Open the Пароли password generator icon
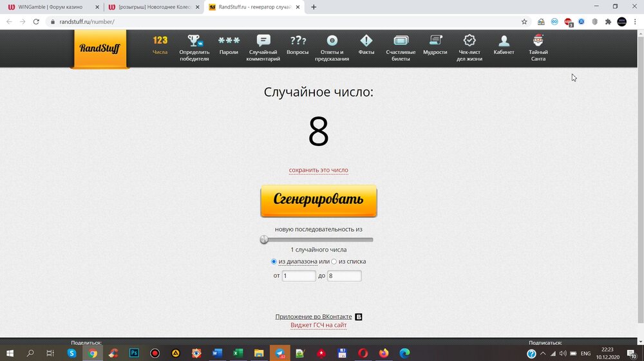644x361 pixels. pyautogui.click(x=229, y=41)
